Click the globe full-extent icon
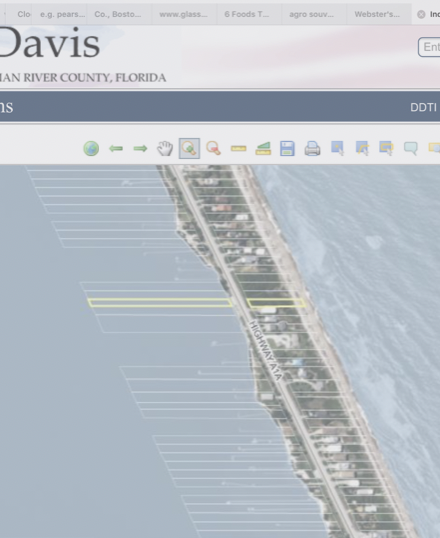The image size is (440, 538). pos(91,149)
